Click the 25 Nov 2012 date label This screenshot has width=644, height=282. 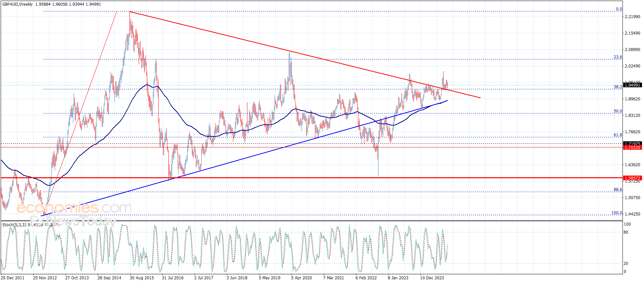coord(45,278)
